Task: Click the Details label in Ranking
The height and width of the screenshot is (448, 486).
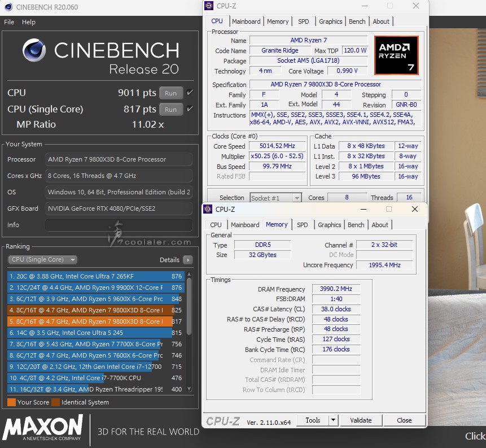Action: coord(169,260)
